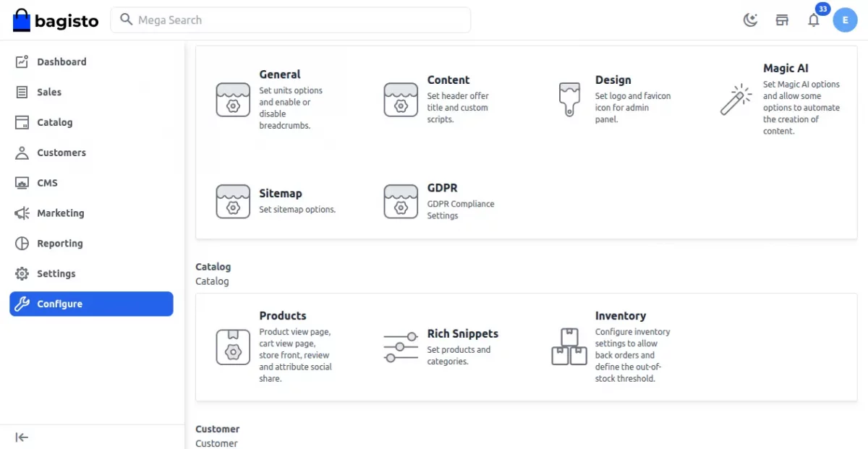868x449 pixels.
Task: Open the Catalog section in sidebar
Action: (x=54, y=122)
